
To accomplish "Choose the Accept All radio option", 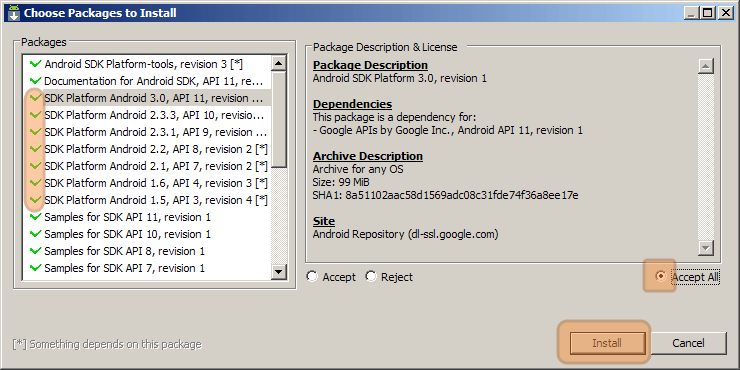I will pyautogui.click(x=662, y=277).
